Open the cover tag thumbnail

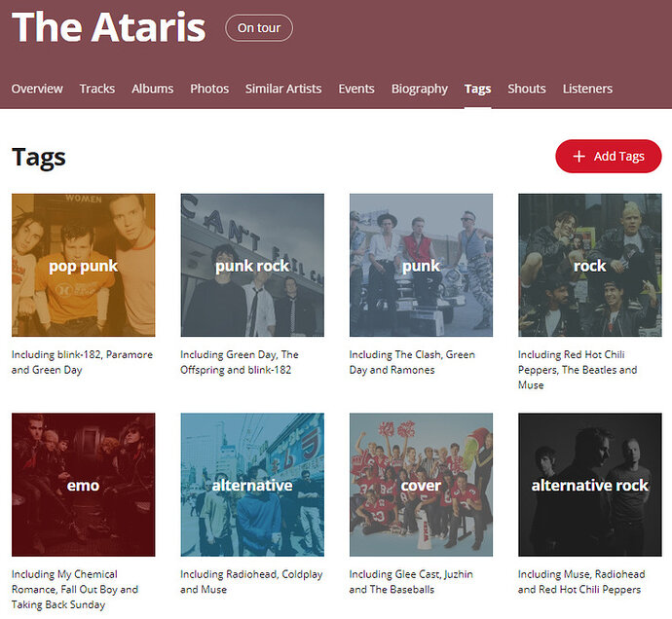point(422,485)
